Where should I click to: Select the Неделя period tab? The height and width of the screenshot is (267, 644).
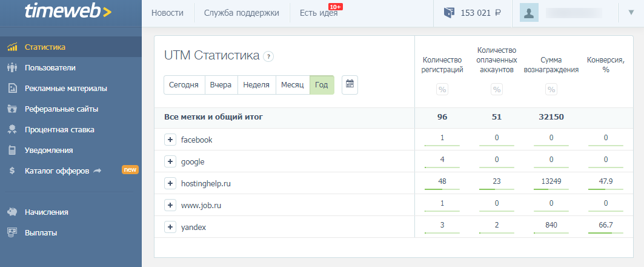point(256,85)
